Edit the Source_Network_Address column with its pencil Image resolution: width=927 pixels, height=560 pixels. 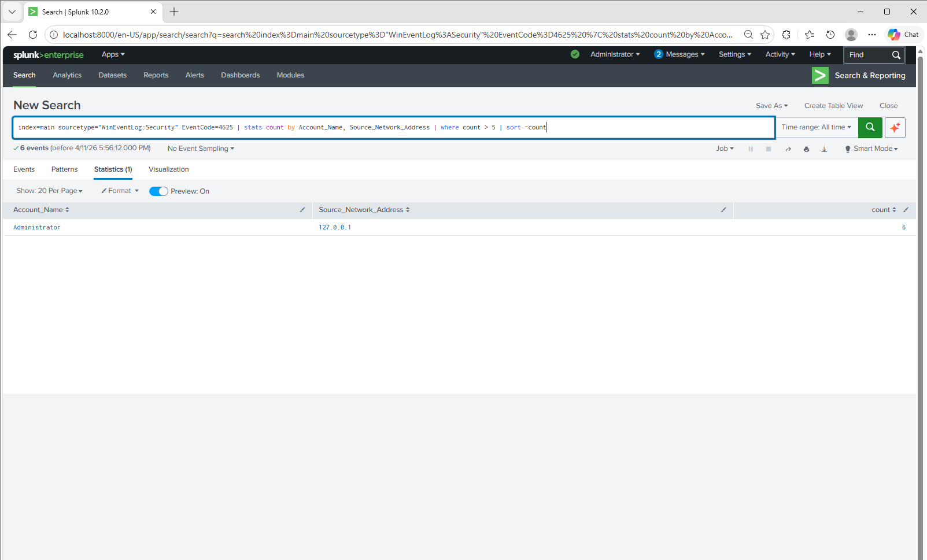[x=723, y=210]
